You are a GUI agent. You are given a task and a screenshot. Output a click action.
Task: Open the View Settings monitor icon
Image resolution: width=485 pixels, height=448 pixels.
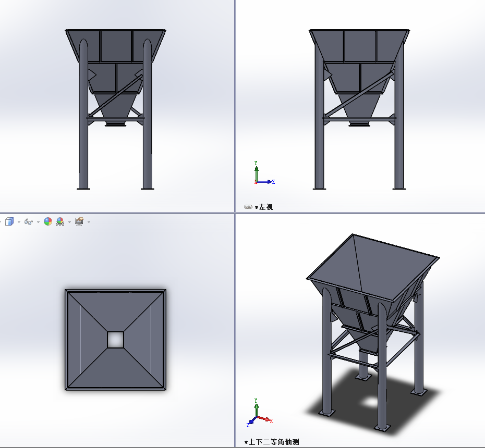pyautogui.click(x=79, y=221)
